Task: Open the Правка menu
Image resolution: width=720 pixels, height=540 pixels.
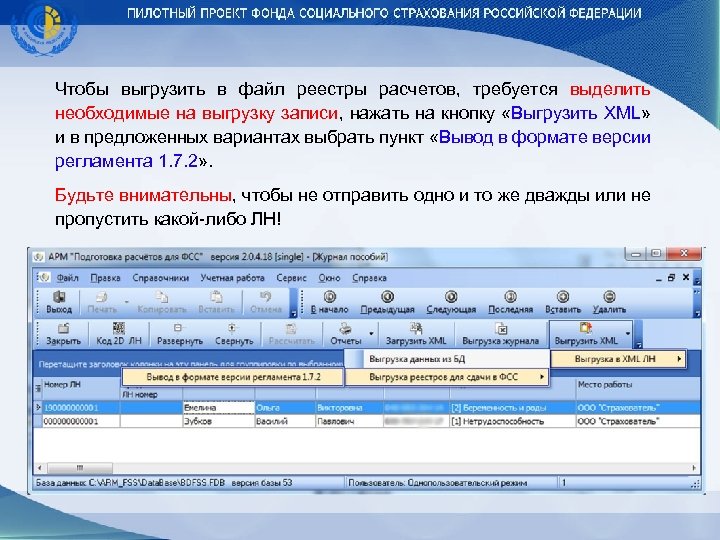Action: (105, 278)
